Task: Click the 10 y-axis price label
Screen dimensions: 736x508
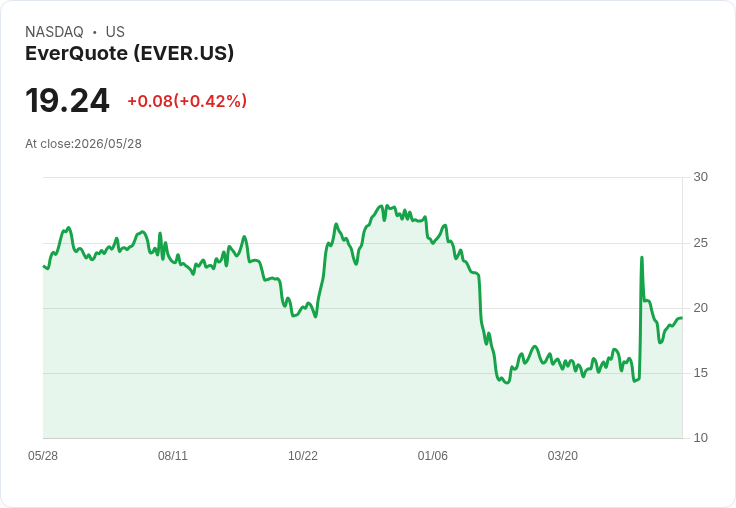Action: pyautogui.click(x=700, y=438)
